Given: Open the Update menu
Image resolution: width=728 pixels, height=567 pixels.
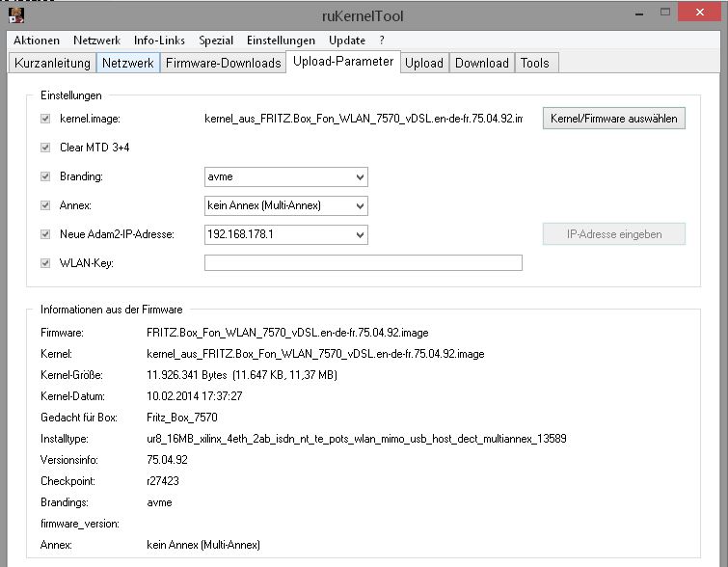Looking at the screenshot, I should [347, 40].
